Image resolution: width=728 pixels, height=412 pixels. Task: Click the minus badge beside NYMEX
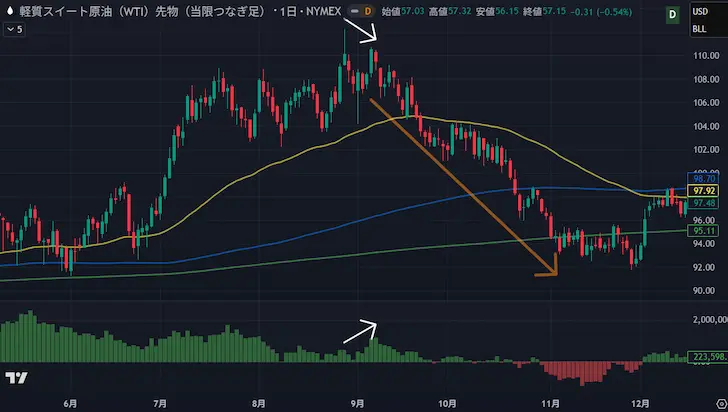pyautogui.click(x=350, y=10)
